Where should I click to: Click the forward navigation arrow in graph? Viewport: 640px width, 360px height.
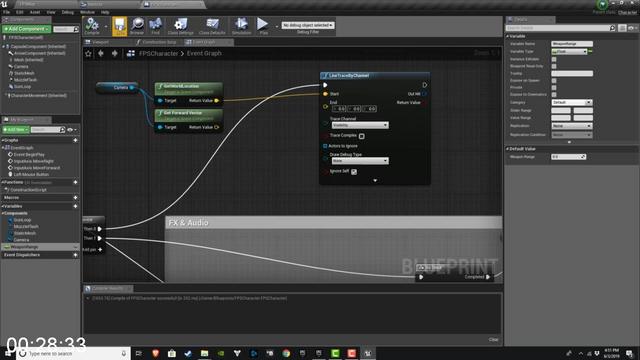115,53
